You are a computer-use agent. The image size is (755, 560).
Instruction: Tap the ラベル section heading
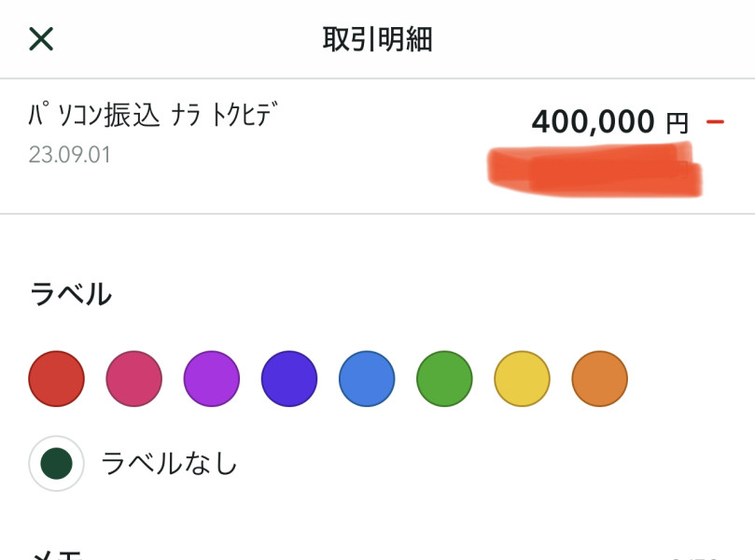[71, 295]
